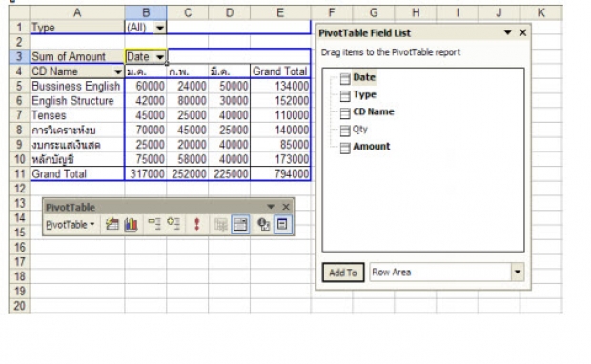Viewport: 591px width, 364px height.
Task: Click the หลักบัญชี row label
Action: pos(77,159)
